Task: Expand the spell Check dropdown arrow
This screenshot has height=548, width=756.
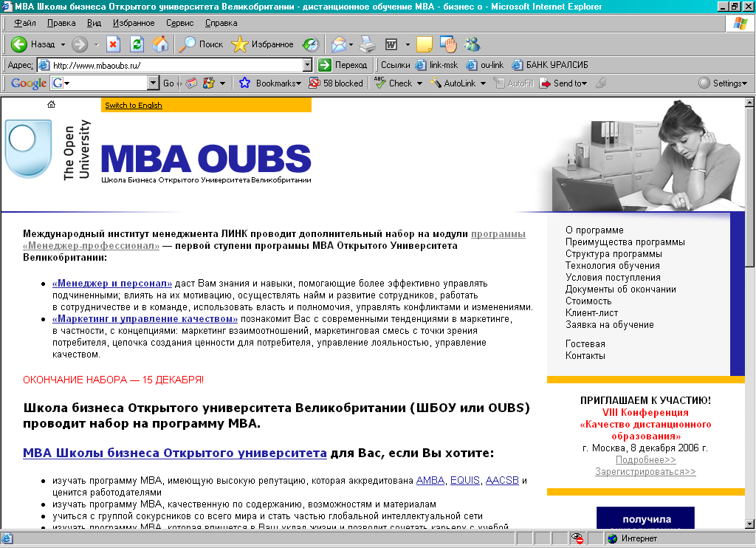Action: pos(419,83)
